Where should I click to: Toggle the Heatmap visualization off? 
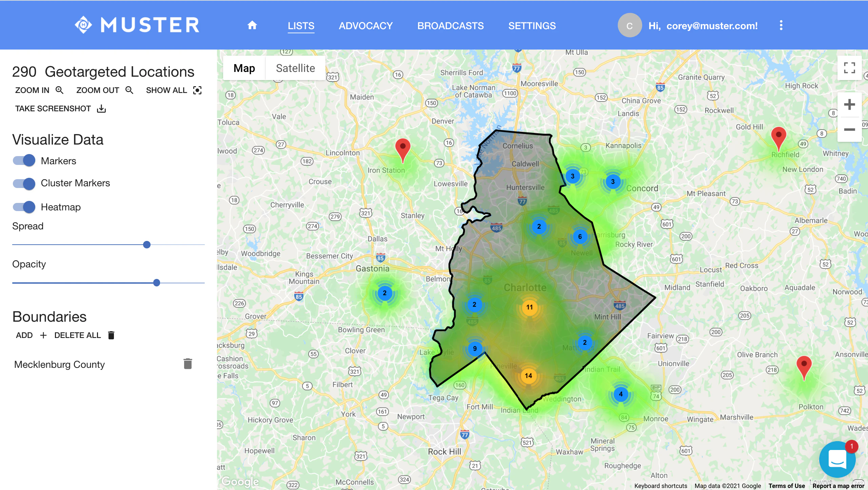coord(24,207)
